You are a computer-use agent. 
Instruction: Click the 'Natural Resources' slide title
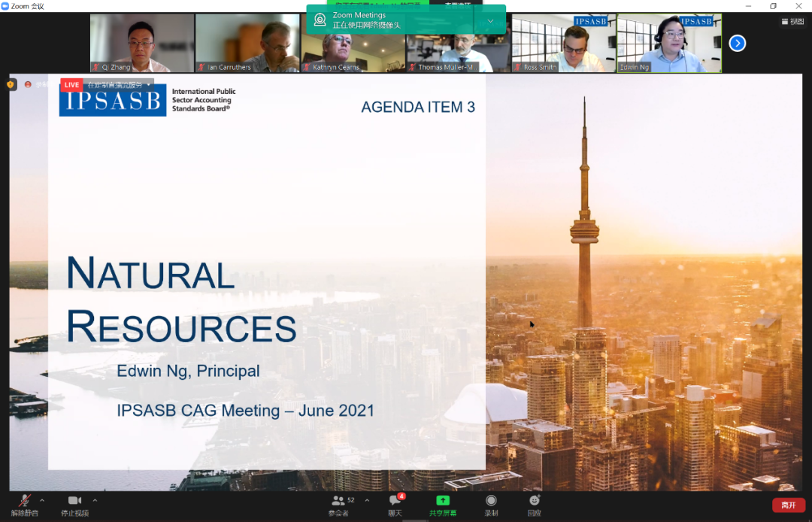(181, 299)
